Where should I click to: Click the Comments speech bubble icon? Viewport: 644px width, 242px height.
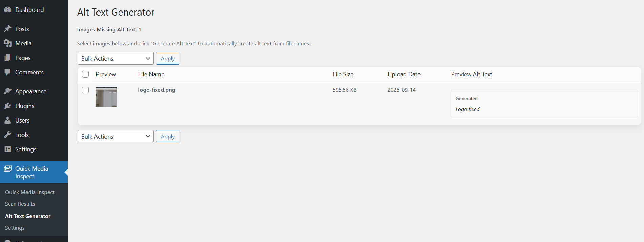click(x=7, y=72)
